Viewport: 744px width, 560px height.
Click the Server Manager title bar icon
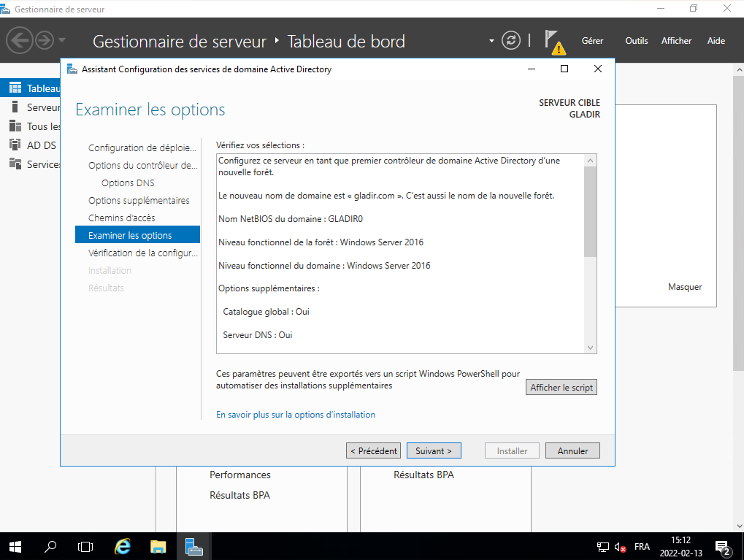point(5,9)
